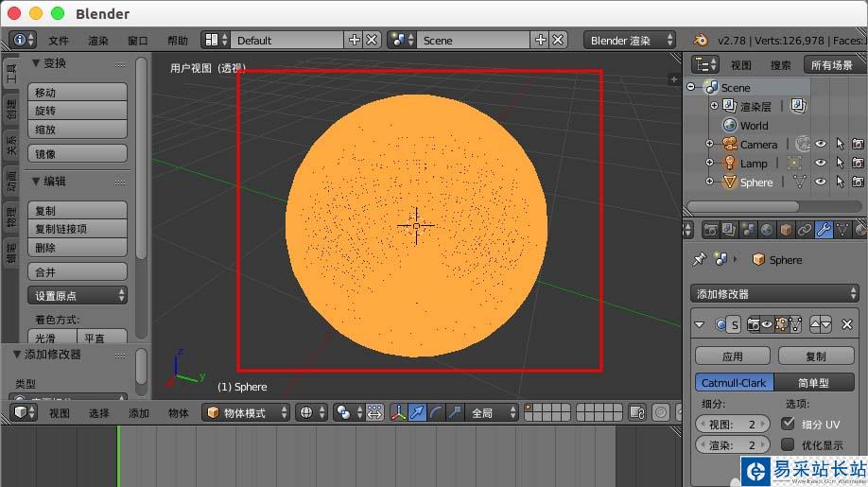The height and width of the screenshot is (487, 868).
Task: Enable the 优化显示 checkbox
Action: [x=788, y=444]
